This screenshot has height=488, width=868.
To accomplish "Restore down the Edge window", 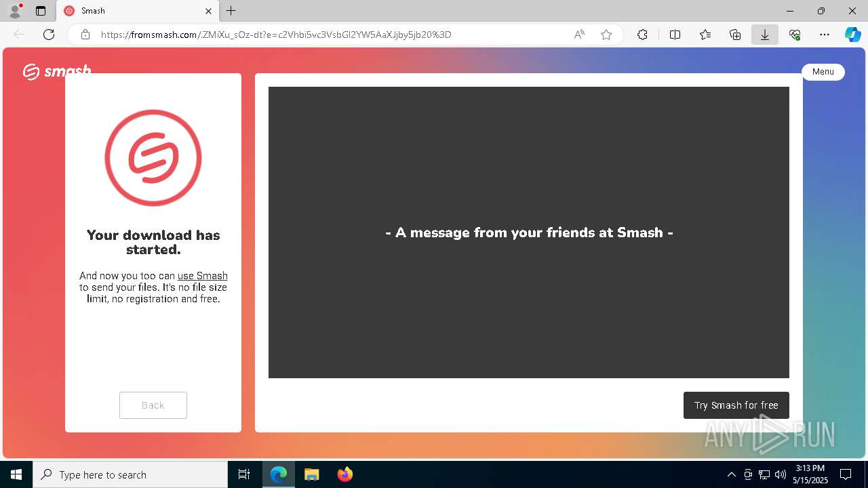I will tap(821, 11).
